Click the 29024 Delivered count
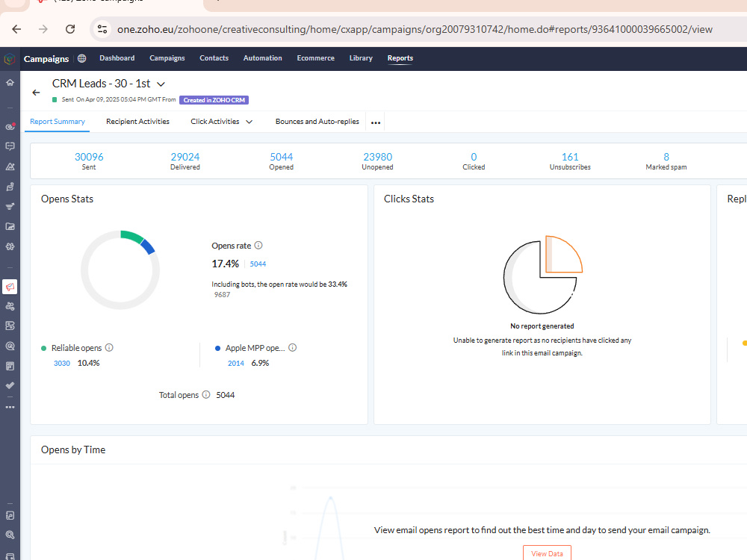 pos(185,157)
